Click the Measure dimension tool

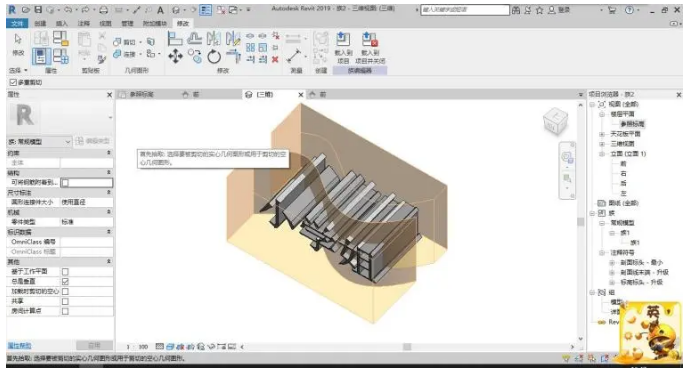(x=293, y=56)
